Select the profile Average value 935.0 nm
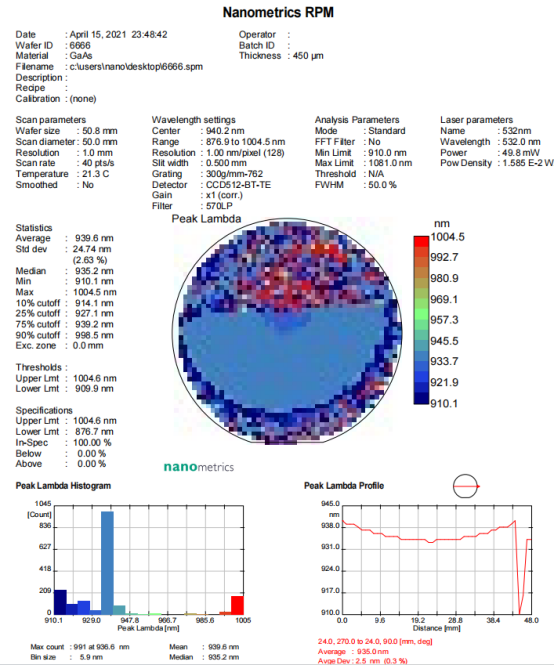The width and height of the screenshot is (554, 665). [372, 651]
